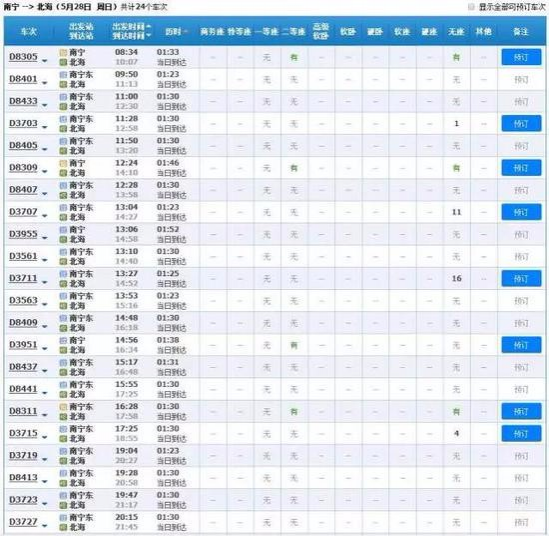Click the station icon beside 南宁东 in D8407 row
549x536 pixels.
63,185
